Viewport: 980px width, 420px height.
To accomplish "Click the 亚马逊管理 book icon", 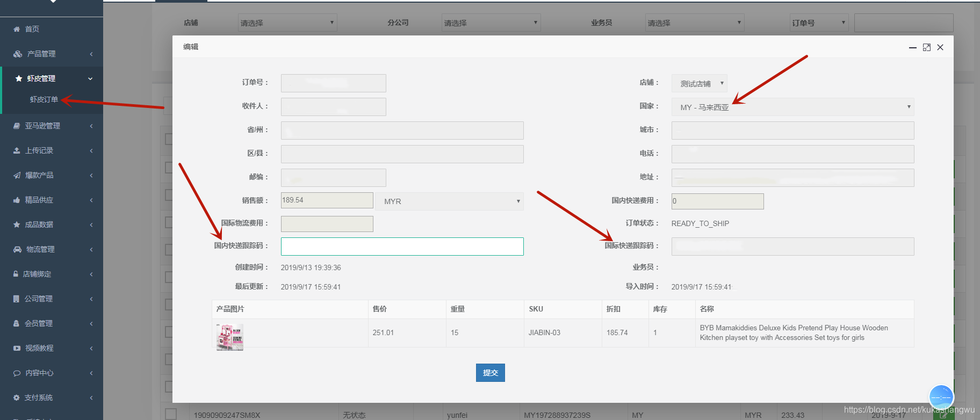I will tap(17, 126).
